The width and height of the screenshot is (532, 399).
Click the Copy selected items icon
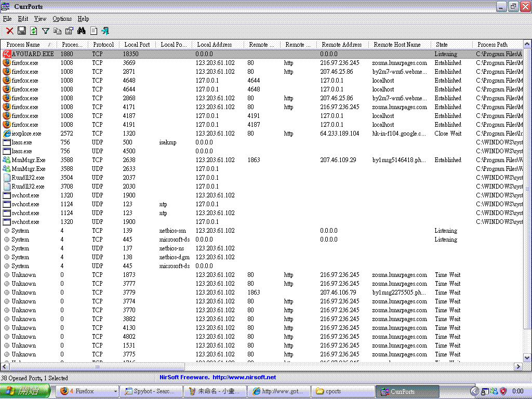pyautogui.click(x=57, y=31)
